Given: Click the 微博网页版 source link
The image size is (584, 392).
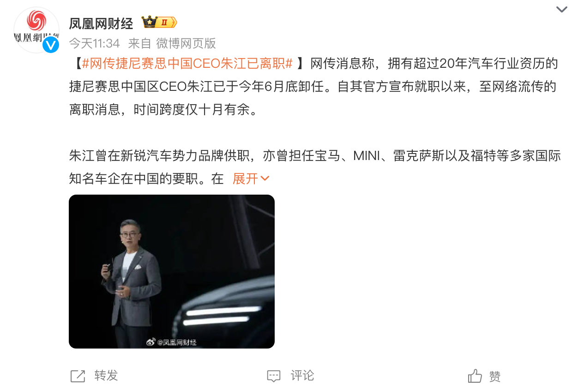Looking at the screenshot, I should (x=186, y=43).
